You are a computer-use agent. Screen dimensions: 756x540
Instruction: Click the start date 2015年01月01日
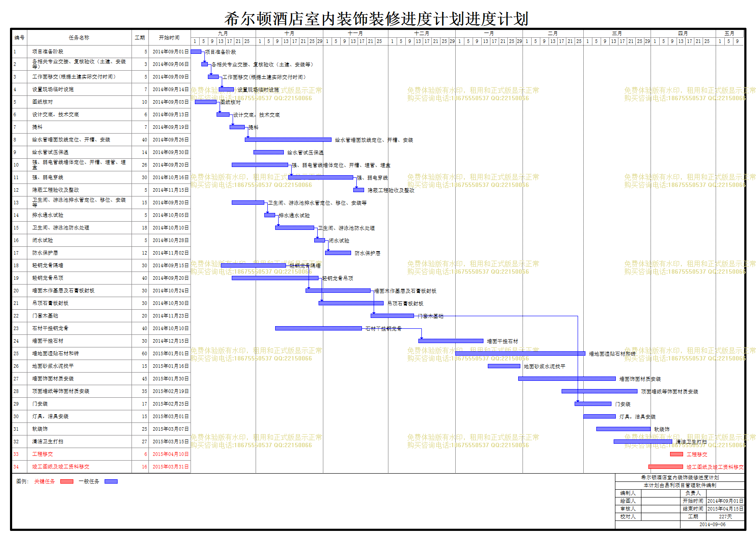pyautogui.click(x=171, y=353)
